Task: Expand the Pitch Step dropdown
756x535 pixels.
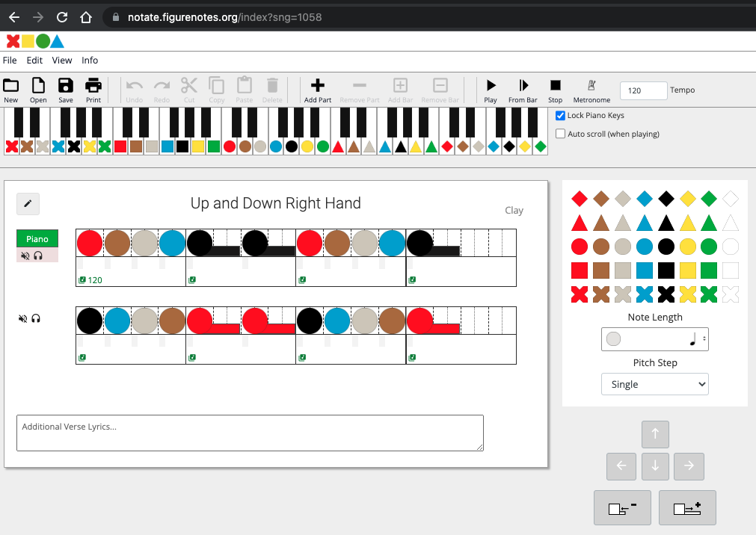Action: [x=654, y=384]
